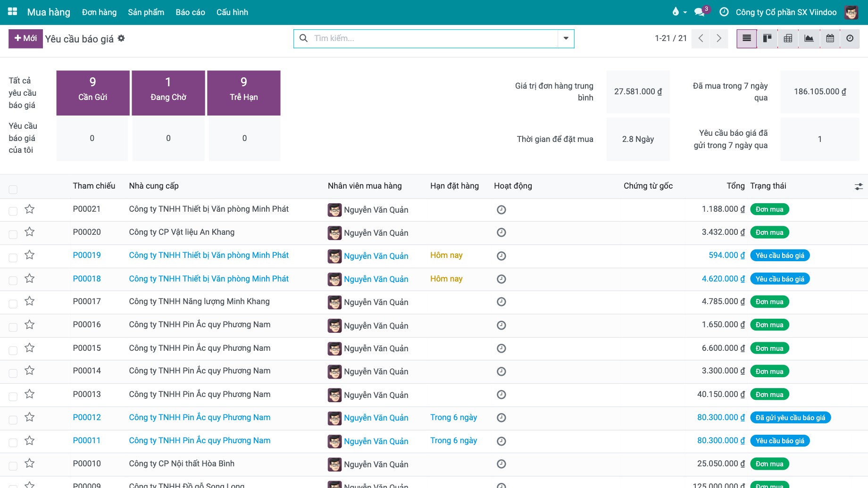The width and height of the screenshot is (868, 488).
Task: Switch to the pivot table view
Action: [x=788, y=39]
